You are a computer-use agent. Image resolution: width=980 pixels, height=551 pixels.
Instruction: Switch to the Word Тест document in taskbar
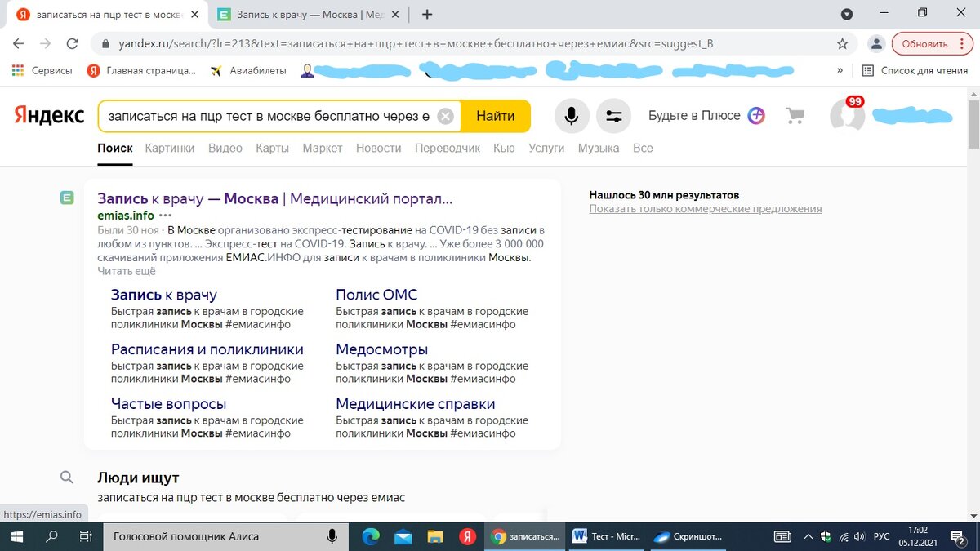(606, 536)
